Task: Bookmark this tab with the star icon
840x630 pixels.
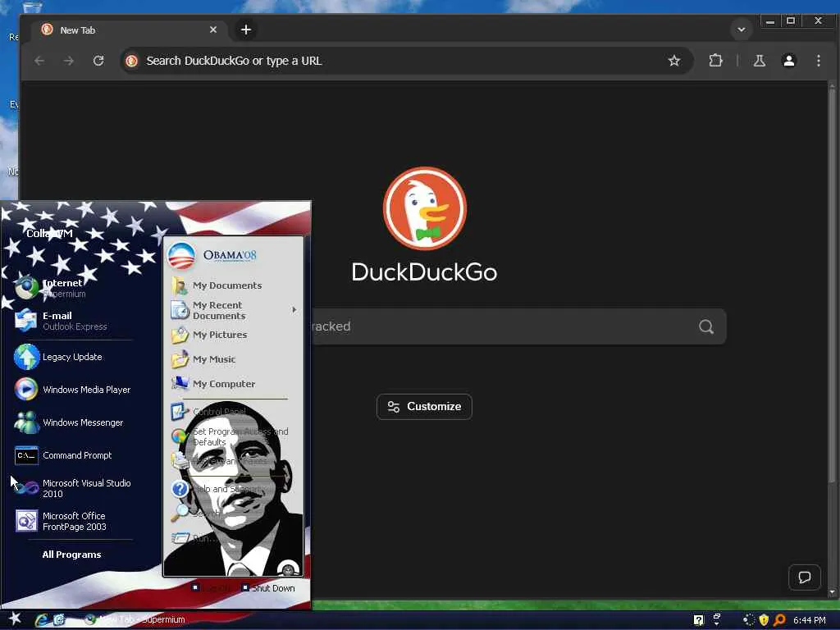Action: tap(674, 61)
